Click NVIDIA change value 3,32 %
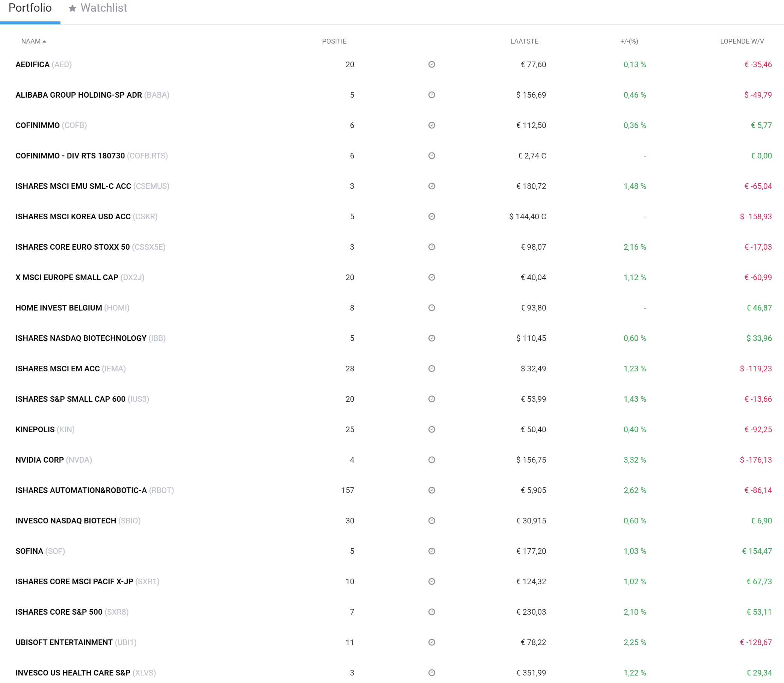The image size is (784, 683). pyautogui.click(x=635, y=460)
